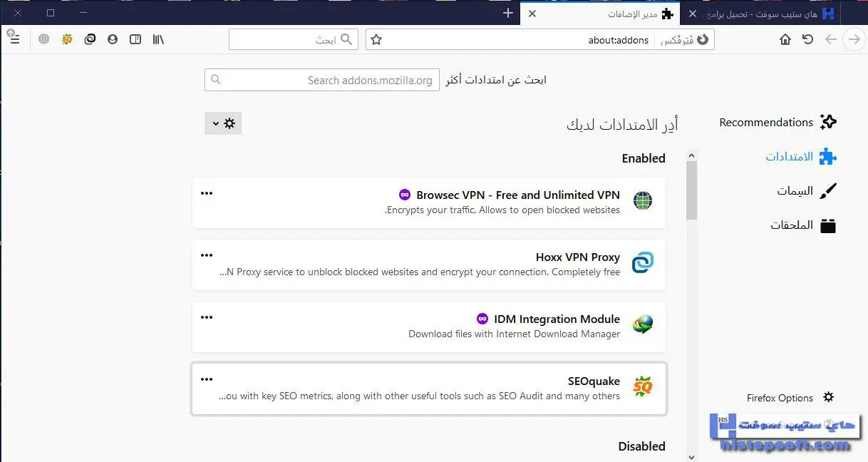
Task: Toggle the sidebar view icon
Action: pos(135,39)
